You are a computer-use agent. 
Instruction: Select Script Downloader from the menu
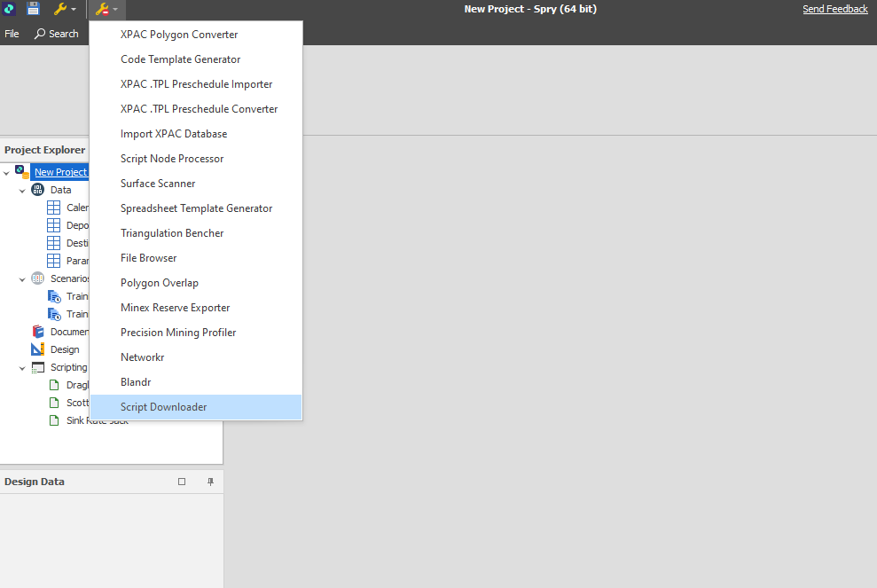[x=163, y=406]
